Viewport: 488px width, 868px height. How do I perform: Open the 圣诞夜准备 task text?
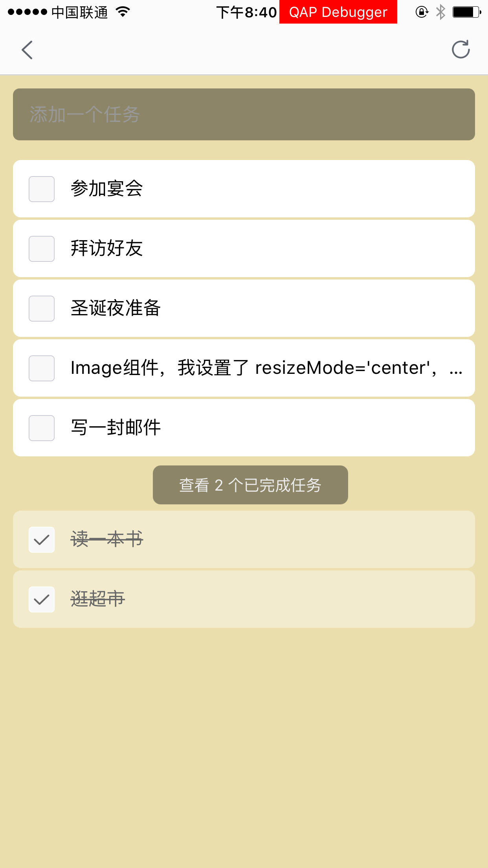pos(116,308)
